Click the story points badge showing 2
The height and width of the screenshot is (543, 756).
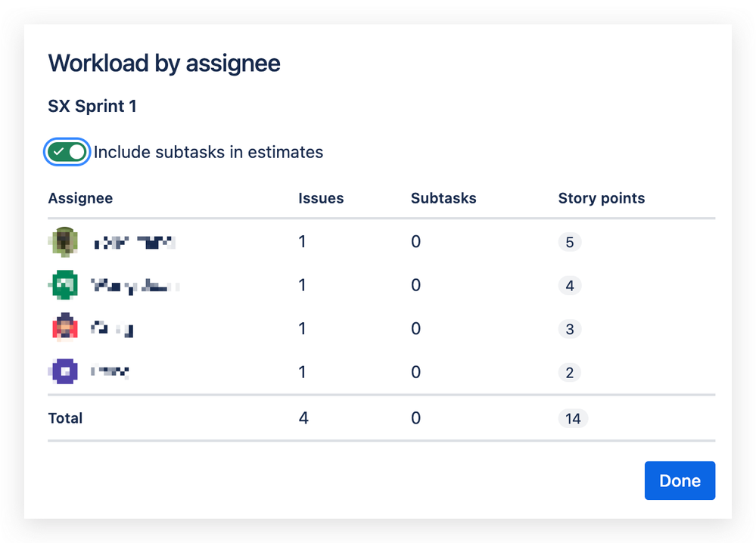tap(569, 372)
